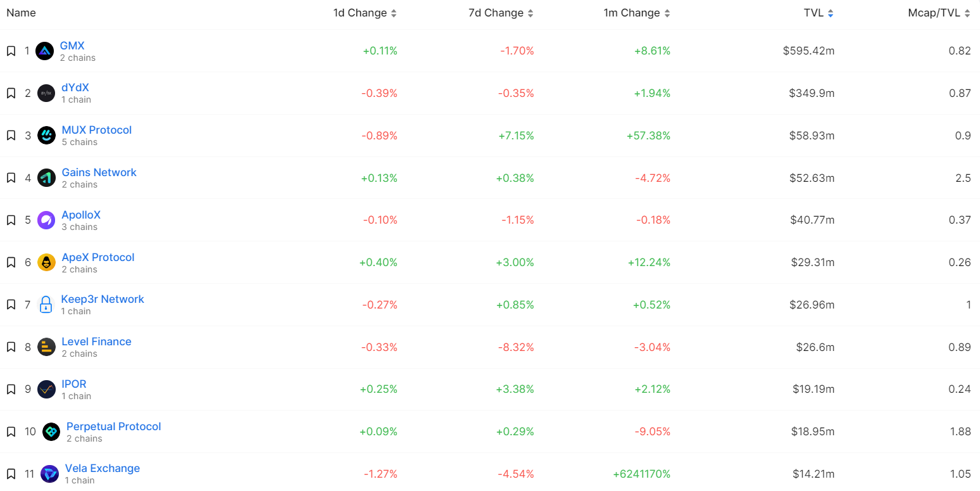980x491 pixels.
Task: Click the Keep3r Network lock logo
Action: (46, 305)
